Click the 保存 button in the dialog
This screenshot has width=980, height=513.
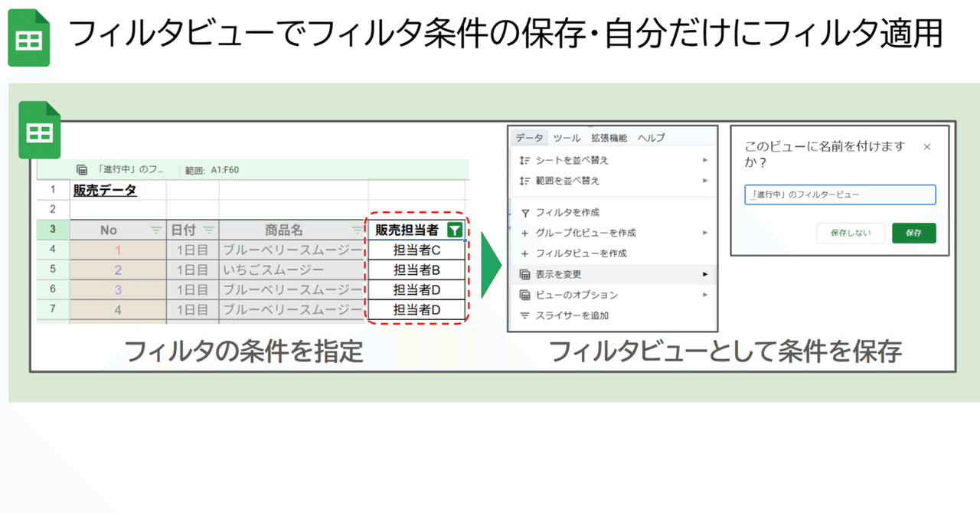click(x=913, y=233)
